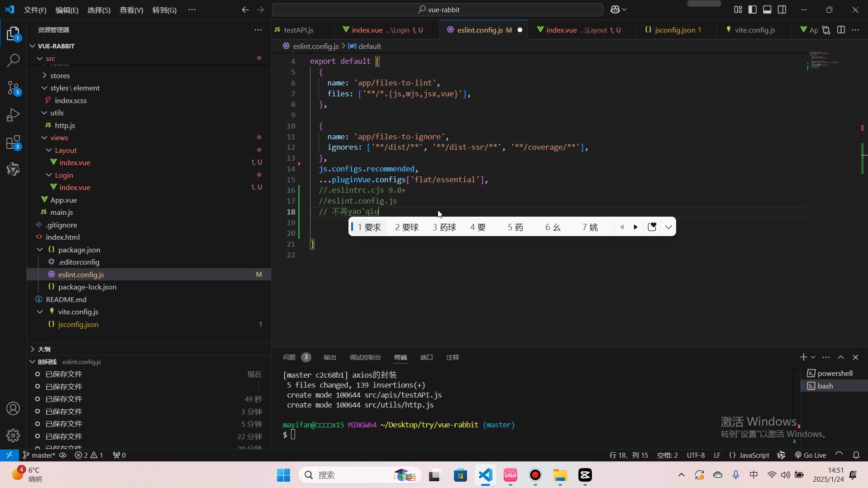Click errors and warnings count in status bar

[89, 455]
